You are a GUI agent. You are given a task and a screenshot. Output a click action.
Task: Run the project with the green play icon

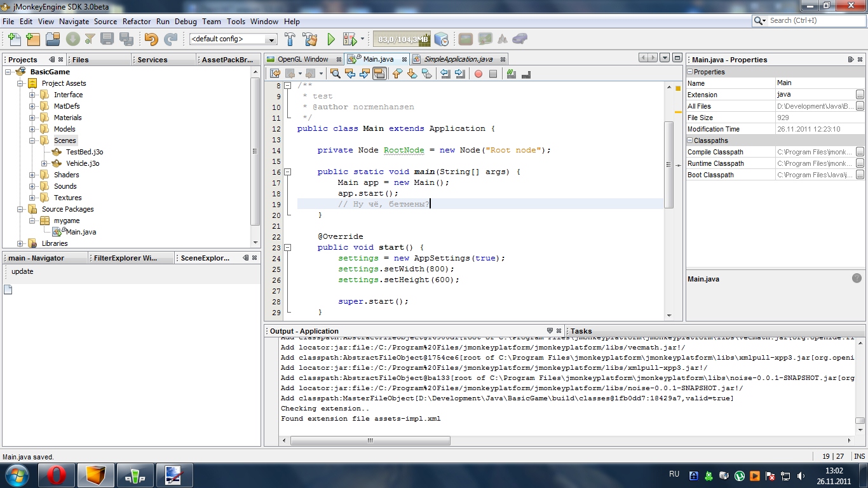click(x=331, y=39)
